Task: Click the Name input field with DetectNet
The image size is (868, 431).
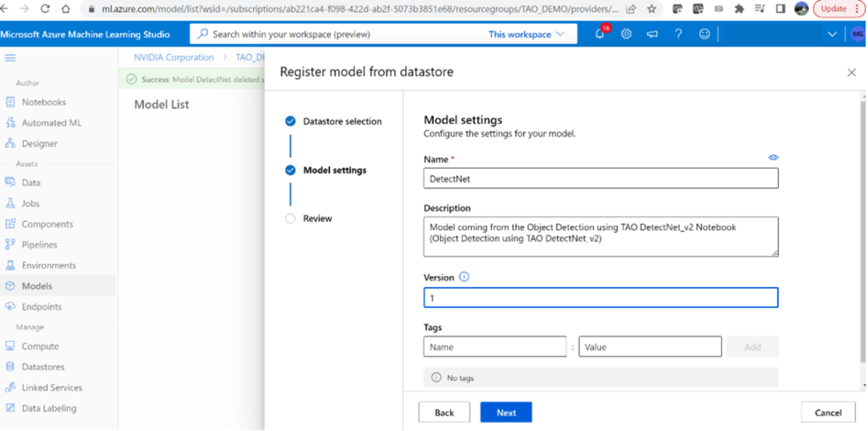Action: point(600,179)
